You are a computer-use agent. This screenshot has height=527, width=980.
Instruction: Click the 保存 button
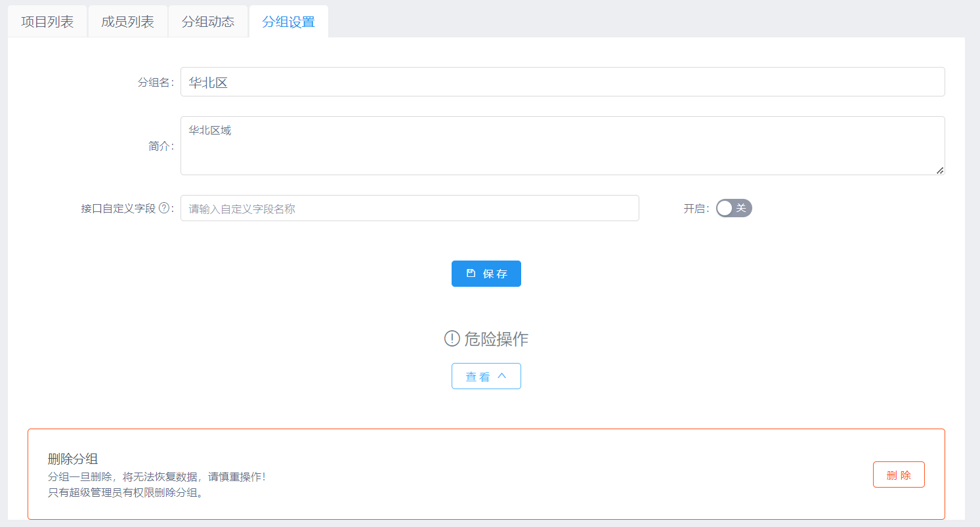coord(486,274)
